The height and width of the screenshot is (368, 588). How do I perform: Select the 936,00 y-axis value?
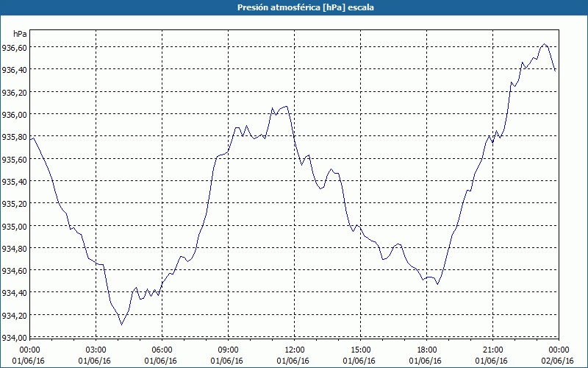tap(14, 115)
